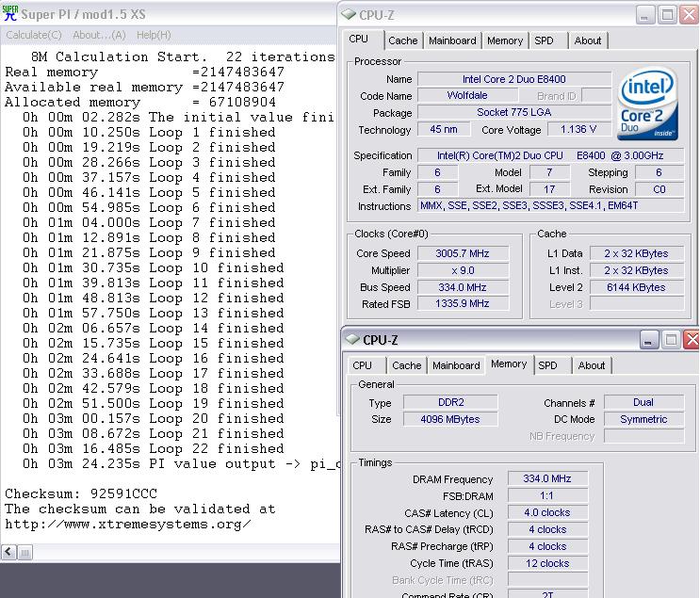
Task: Click the DC Mode value 'Symmetric'
Action: click(x=643, y=419)
